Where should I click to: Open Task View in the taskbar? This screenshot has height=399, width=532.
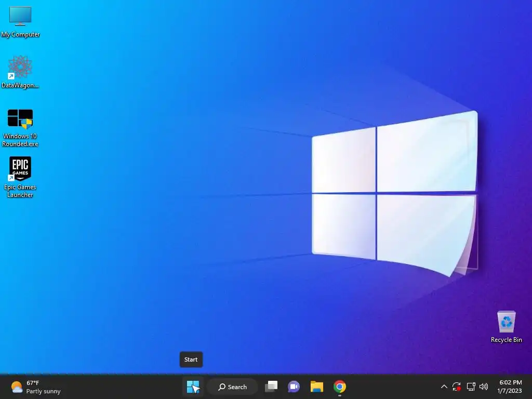click(x=271, y=387)
